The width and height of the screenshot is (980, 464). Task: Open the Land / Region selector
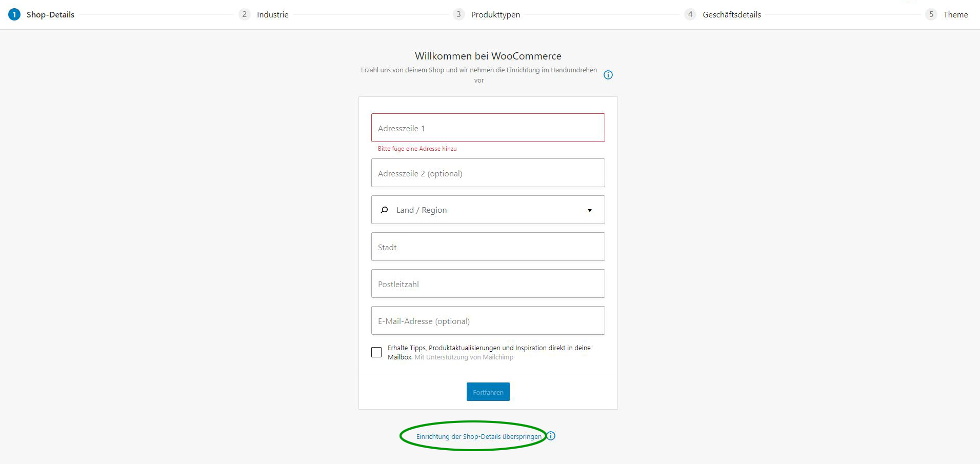coord(488,210)
